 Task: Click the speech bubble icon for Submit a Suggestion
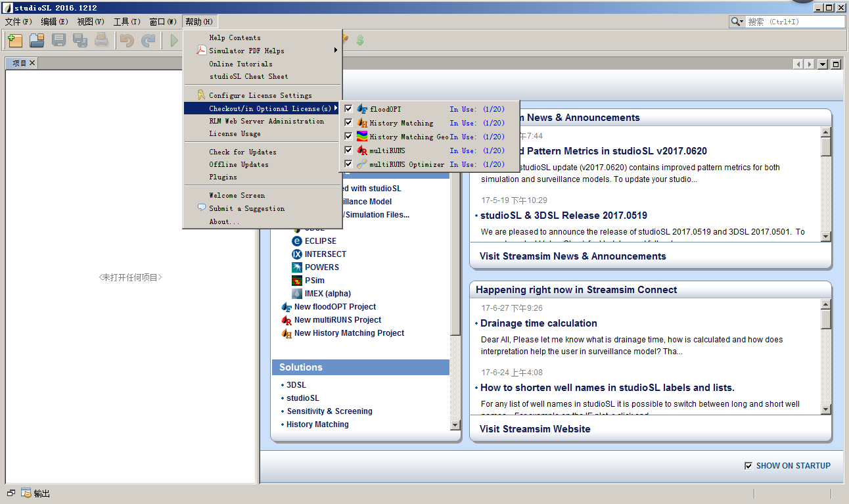click(x=202, y=208)
